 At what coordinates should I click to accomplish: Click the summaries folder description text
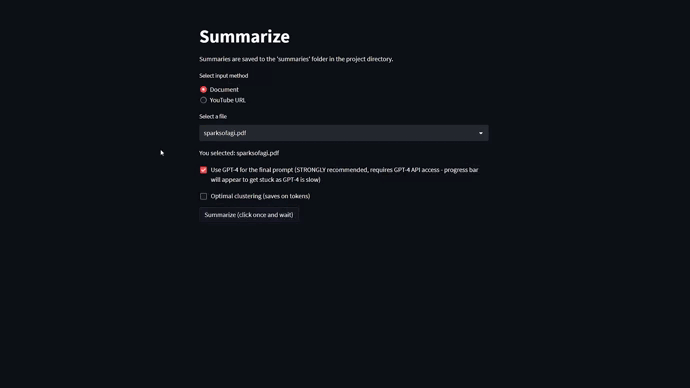[296, 59]
